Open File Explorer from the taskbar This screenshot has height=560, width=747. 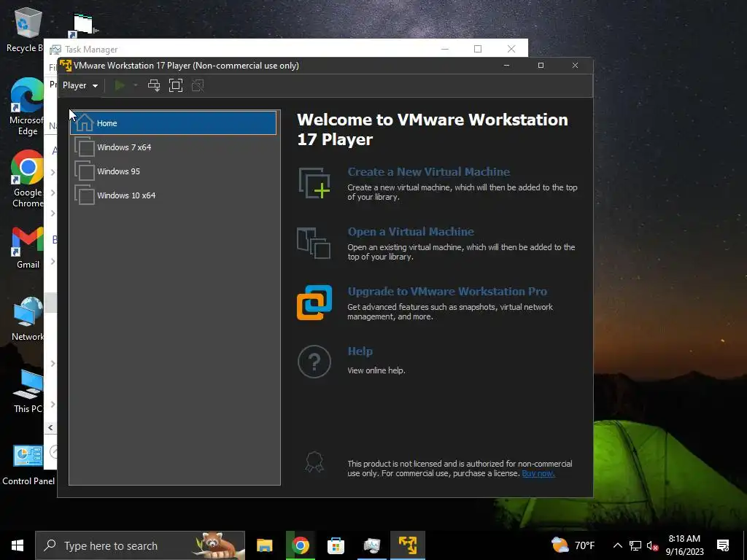coord(264,545)
